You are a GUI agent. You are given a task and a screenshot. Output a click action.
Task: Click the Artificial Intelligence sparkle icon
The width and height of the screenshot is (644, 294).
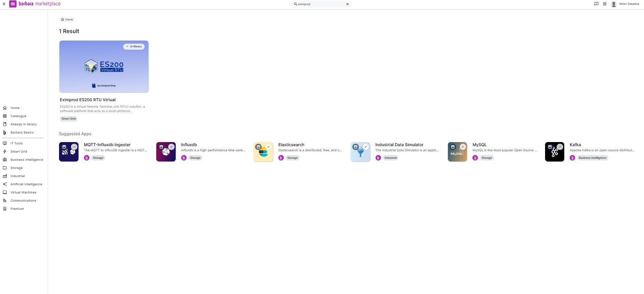coord(5,184)
